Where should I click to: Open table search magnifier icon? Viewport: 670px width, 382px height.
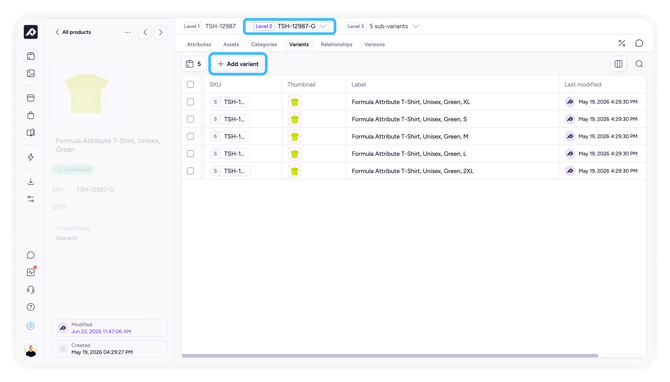coord(639,64)
